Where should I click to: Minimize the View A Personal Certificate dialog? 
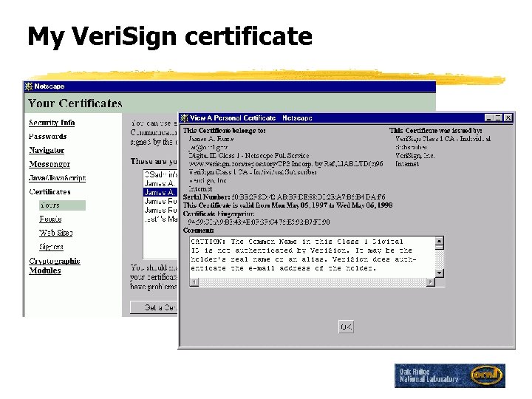[489, 117]
